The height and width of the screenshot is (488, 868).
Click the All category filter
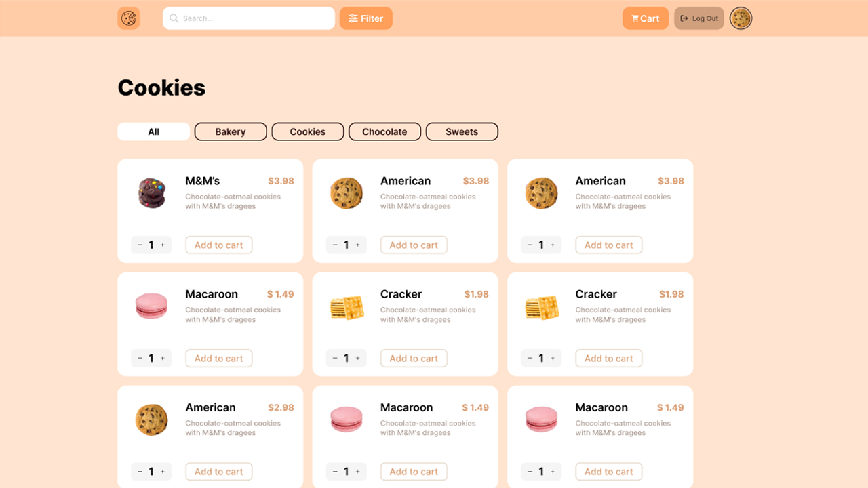[x=153, y=131]
